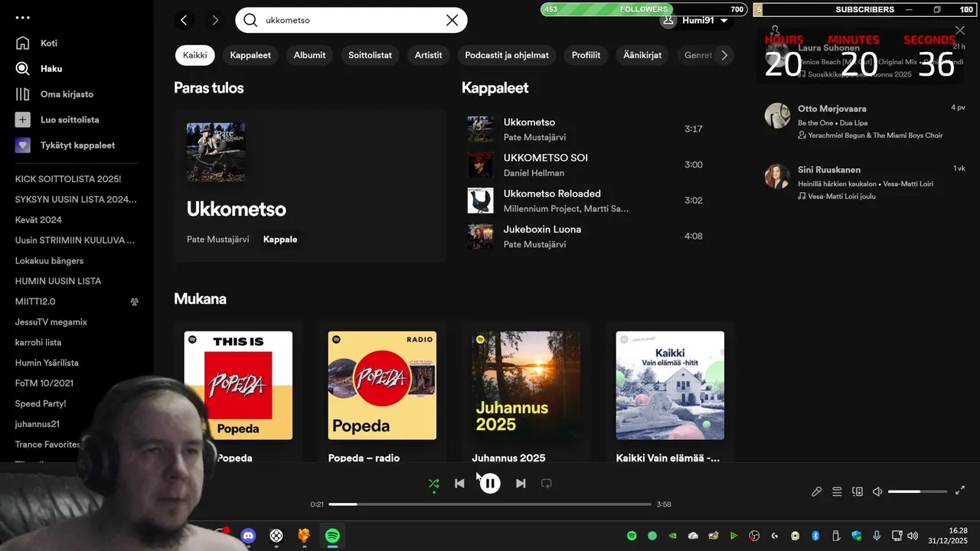Open lyrics microphone icon
Screen dimensions: 980x551
click(817, 491)
